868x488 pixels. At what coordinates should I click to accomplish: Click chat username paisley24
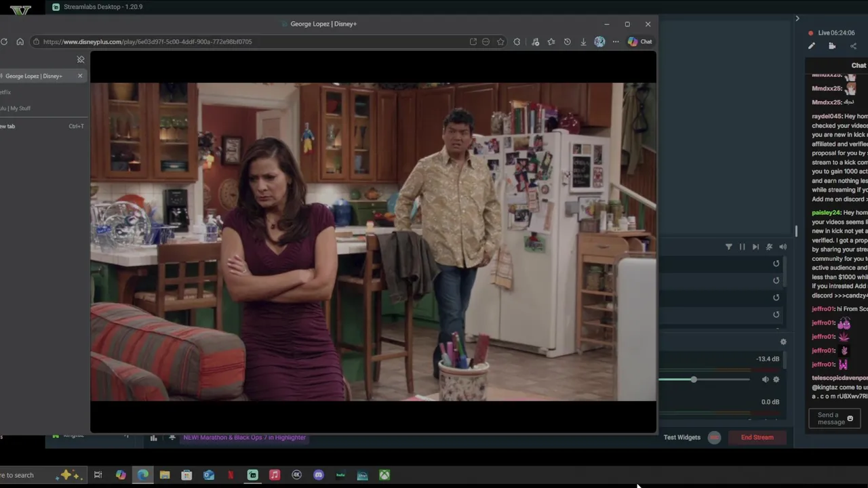pyautogui.click(x=826, y=213)
